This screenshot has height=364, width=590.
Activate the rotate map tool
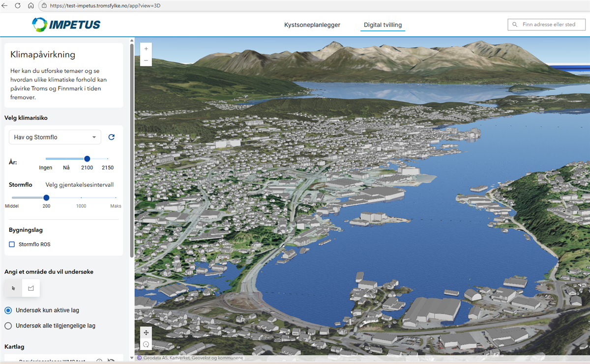(146, 344)
